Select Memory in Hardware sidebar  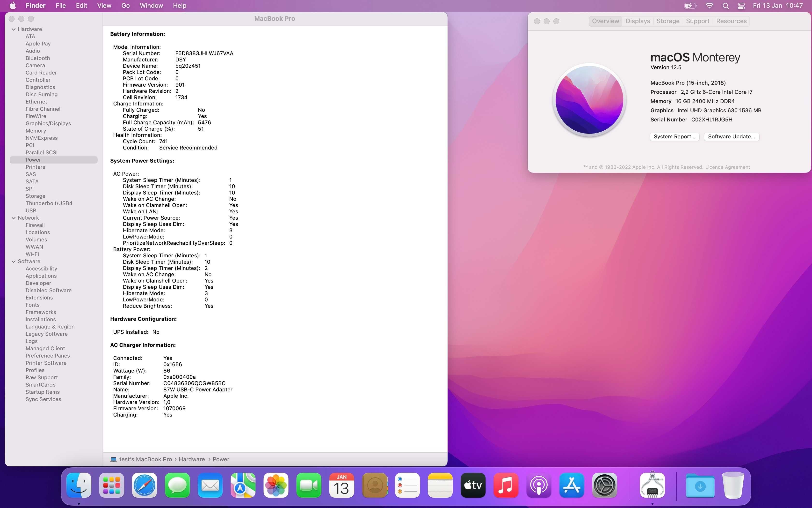click(x=36, y=131)
